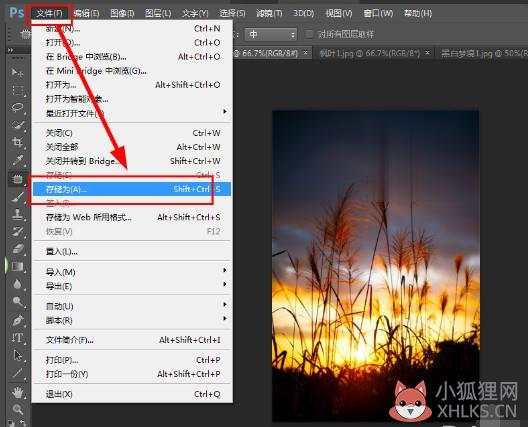Close the 1.jpg @ 66.7% tab

(427, 53)
